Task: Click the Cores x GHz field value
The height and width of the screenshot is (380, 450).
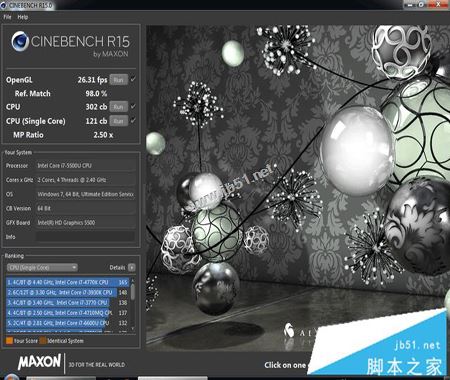Action: [x=85, y=180]
